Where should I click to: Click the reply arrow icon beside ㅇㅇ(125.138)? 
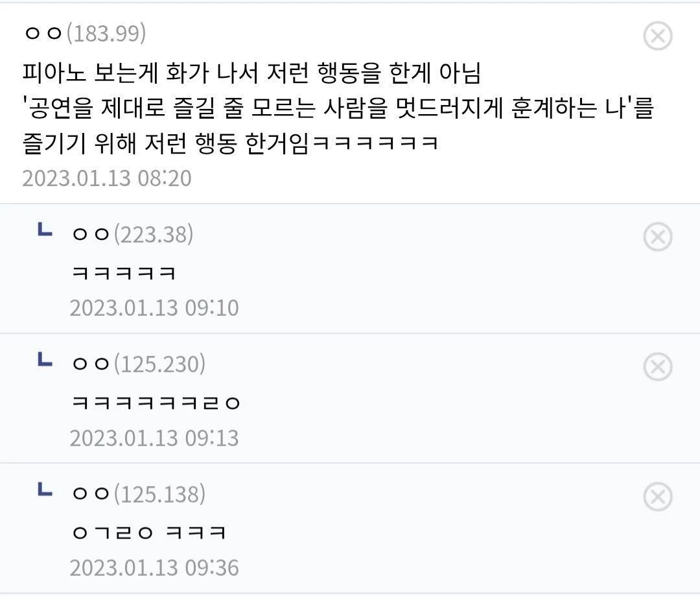click(45, 489)
